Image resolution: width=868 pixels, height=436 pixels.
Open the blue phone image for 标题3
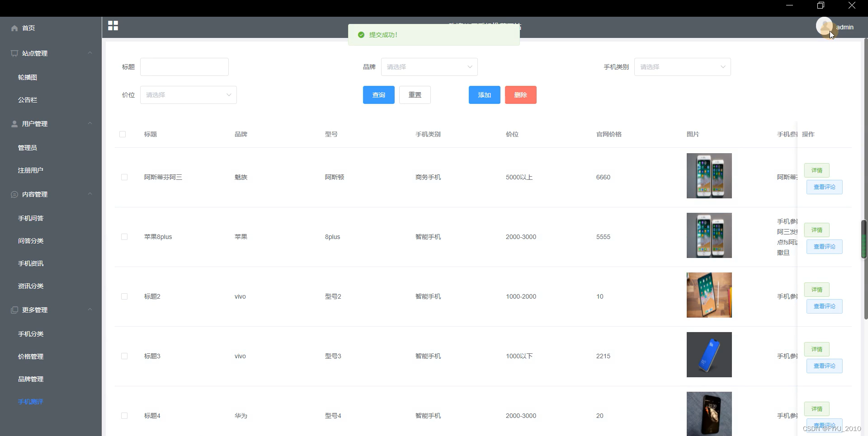[x=709, y=355]
